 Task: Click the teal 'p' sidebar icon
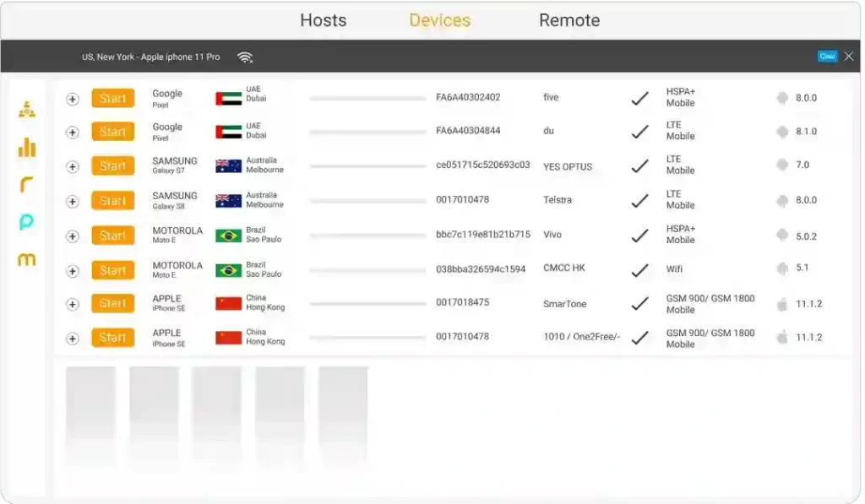click(26, 222)
